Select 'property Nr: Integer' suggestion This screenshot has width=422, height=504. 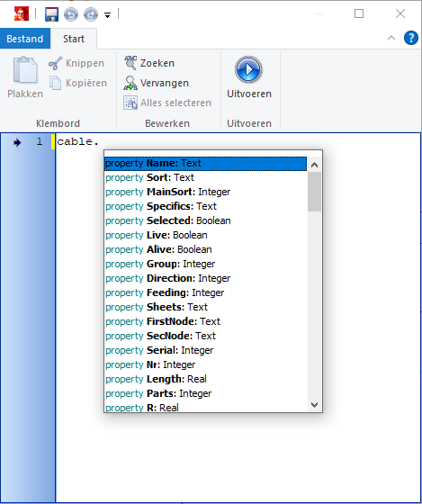tap(205, 364)
